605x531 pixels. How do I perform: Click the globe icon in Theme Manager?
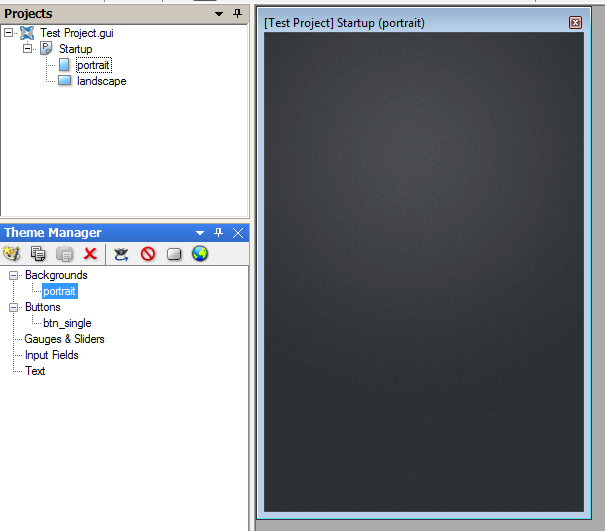[200, 254]
